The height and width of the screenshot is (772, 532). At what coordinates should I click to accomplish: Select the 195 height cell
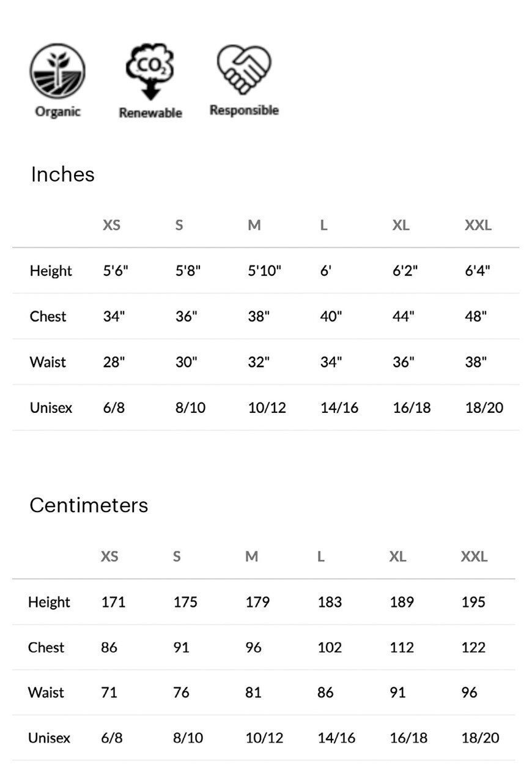pos(473,603)
